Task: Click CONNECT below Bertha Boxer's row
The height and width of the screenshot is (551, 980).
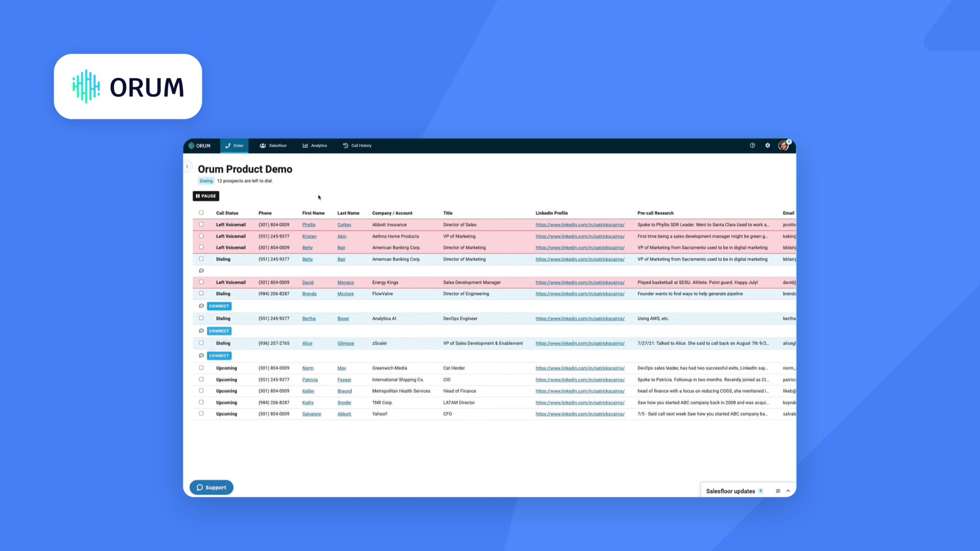Action: pyautogui.click(x=219, y=331)
